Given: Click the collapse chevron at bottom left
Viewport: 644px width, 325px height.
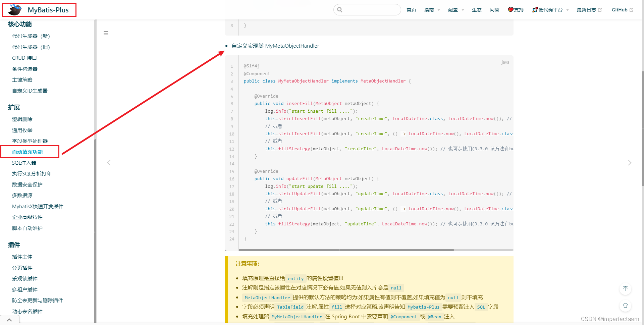Looking at the screenshot, I should pos(9,320).
